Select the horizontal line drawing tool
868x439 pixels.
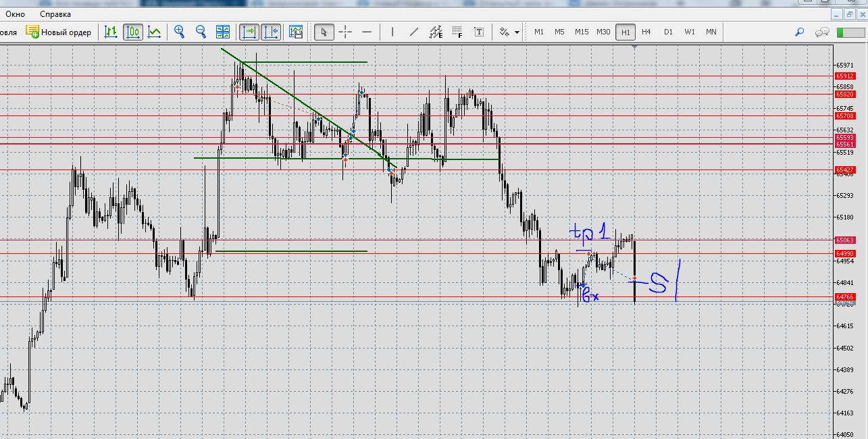coord(367,32)
